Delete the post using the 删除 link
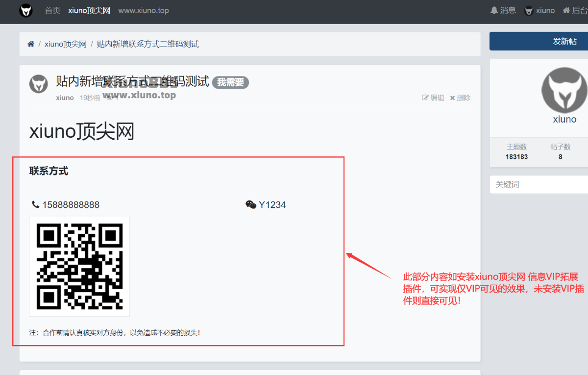This screenshot has width=588, height=375. 460,98
